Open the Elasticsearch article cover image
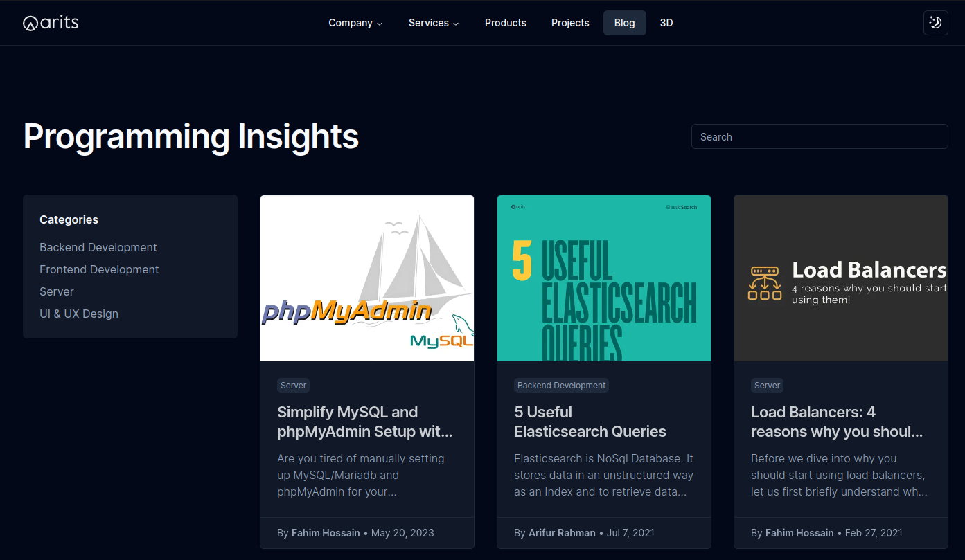The height and width of the screenshot is (560, 965). [x=603, y=278]
